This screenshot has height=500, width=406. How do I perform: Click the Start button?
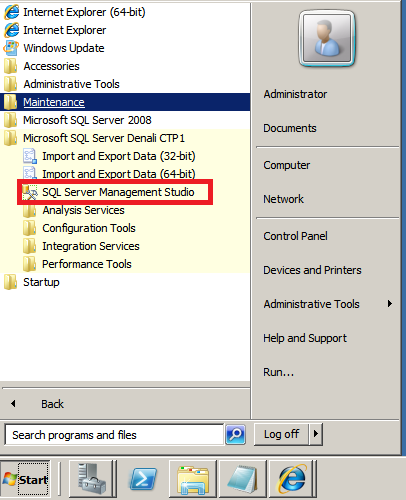point(26,479)
